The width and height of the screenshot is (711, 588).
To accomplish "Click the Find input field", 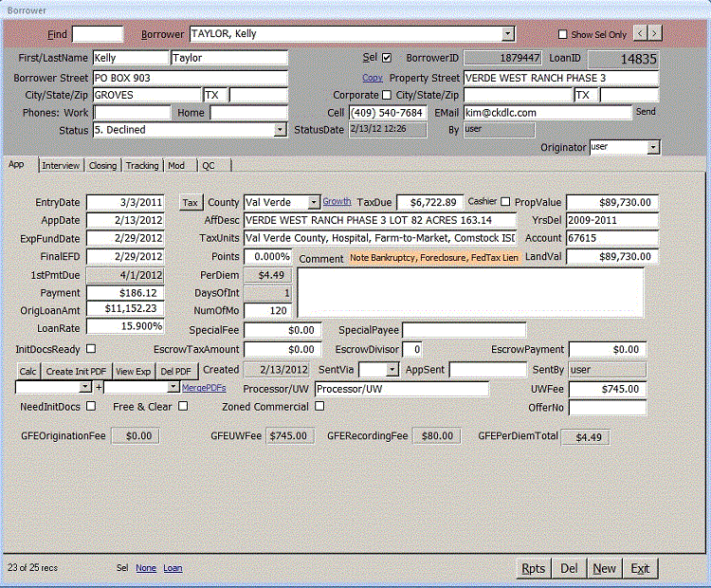I will pos(98,34).
